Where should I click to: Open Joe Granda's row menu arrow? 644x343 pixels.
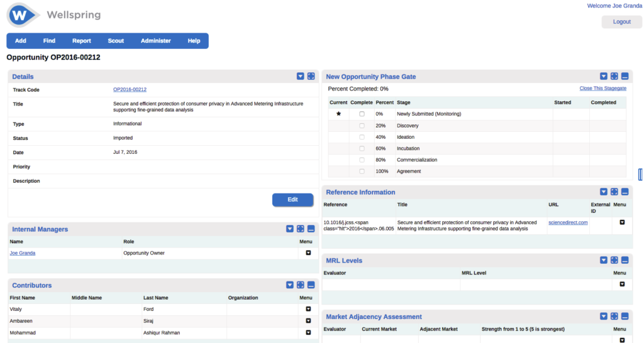pos(308,253)
